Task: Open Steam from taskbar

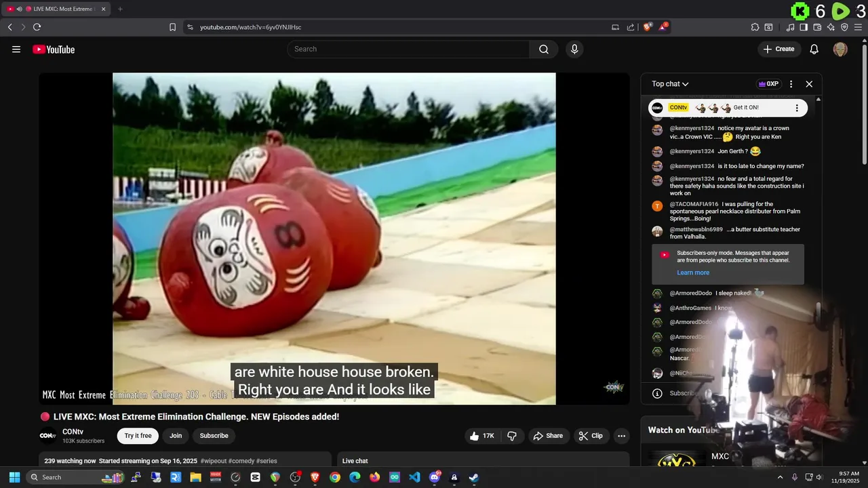Action: (x=474, y=477)
